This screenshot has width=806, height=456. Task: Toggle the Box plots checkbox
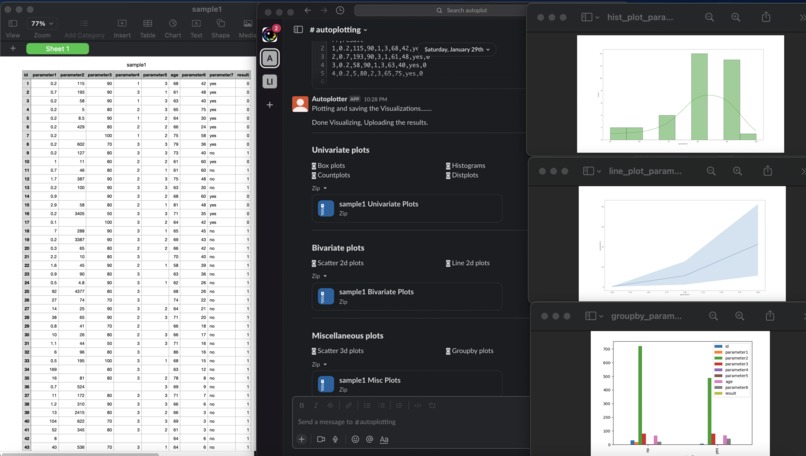[314, 166]
